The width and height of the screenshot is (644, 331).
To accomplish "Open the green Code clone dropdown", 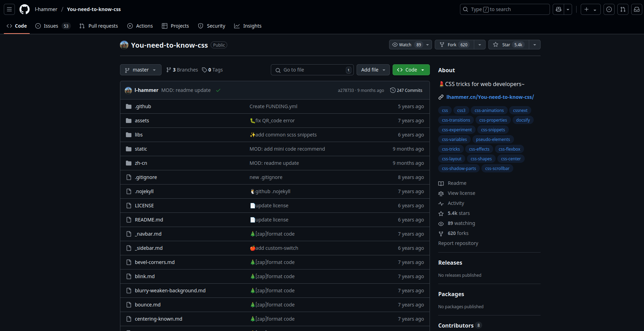I will pyautogui.click(x=411, y=70).
